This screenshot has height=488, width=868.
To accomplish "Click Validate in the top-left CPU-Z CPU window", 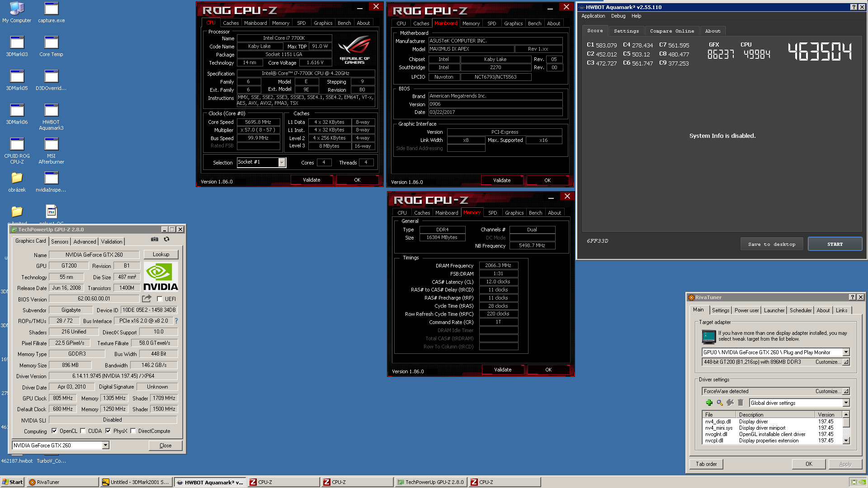I will (311, 180).
